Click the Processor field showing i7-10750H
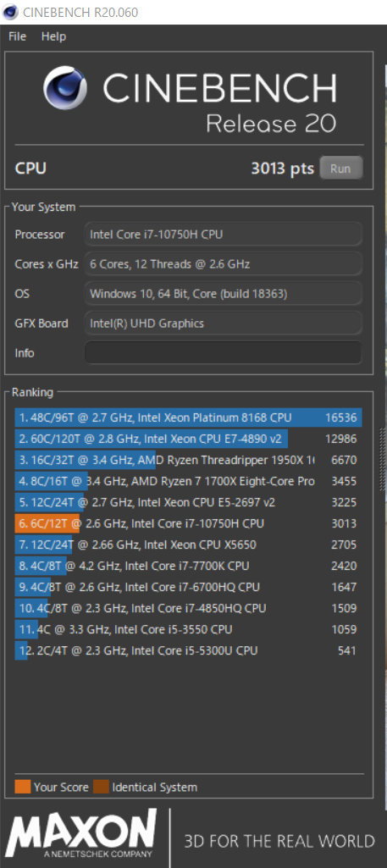This screenshot has width=387, height=868. click(x=223, y=235)
